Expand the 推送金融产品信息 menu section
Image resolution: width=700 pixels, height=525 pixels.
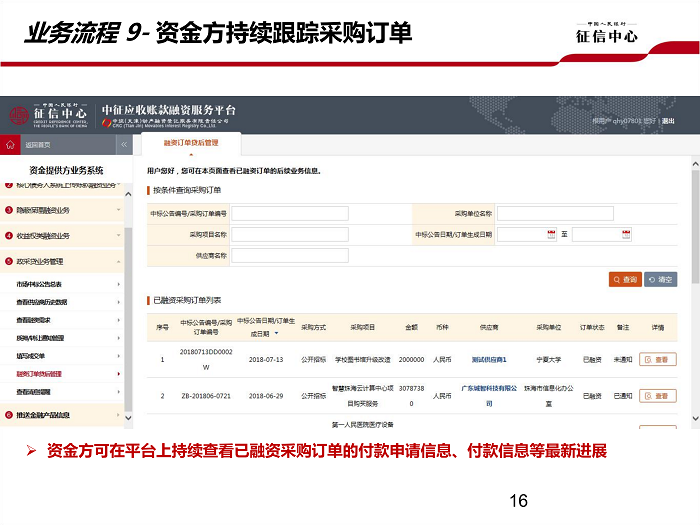[x=119, y=414]
